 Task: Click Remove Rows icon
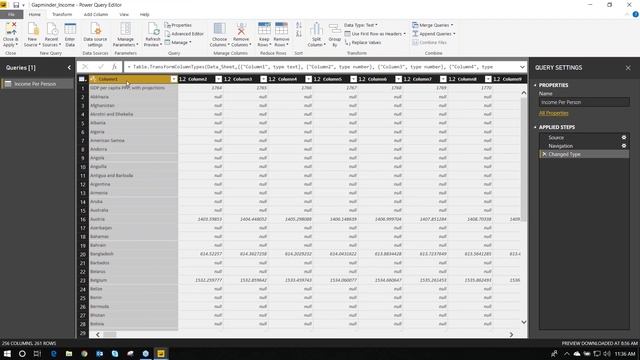tap(281, 29)
